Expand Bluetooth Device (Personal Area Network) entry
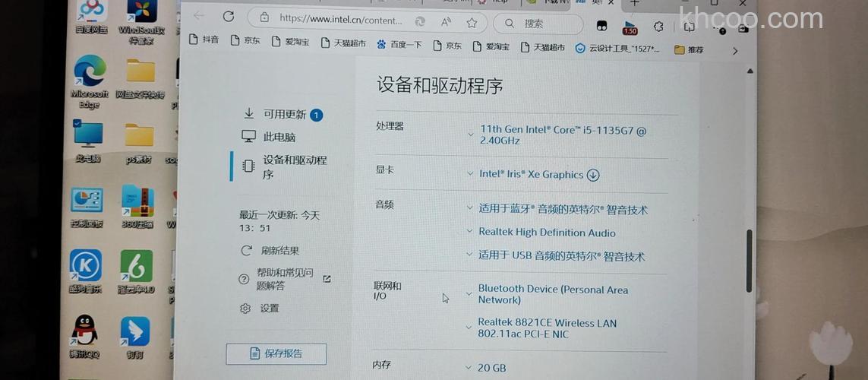 tap(469, 293)
